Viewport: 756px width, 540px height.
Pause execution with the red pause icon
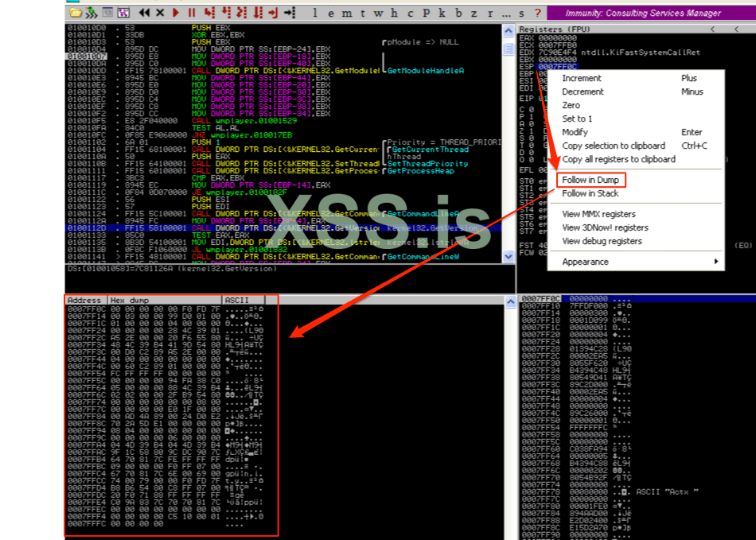point(192,13)
